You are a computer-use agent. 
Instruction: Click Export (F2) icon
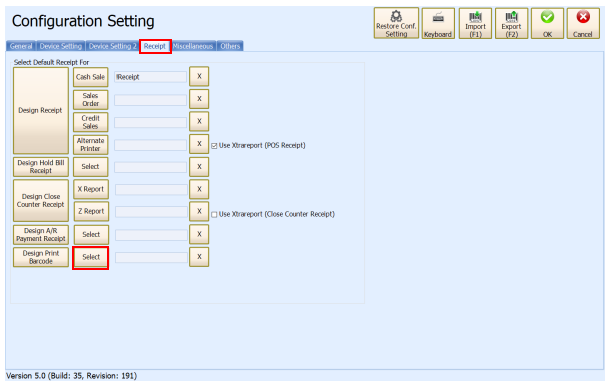pyautogui.click(x=511, y=23)
